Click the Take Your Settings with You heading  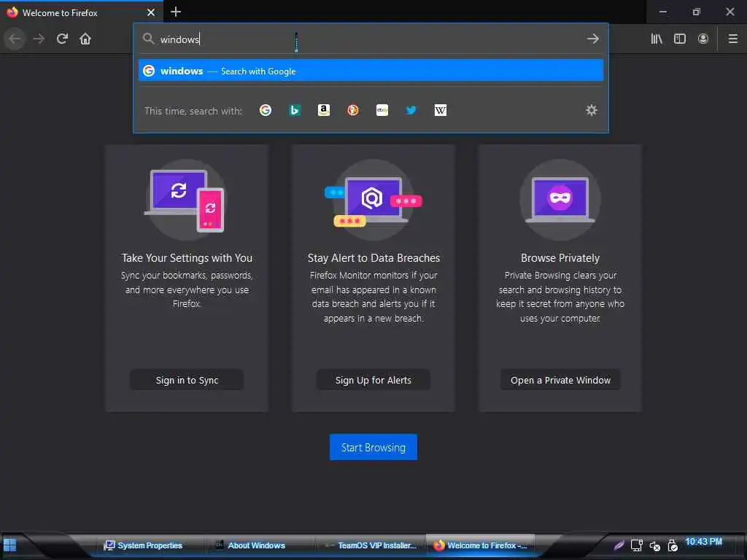pyautogui.click(x=187, y=257)
